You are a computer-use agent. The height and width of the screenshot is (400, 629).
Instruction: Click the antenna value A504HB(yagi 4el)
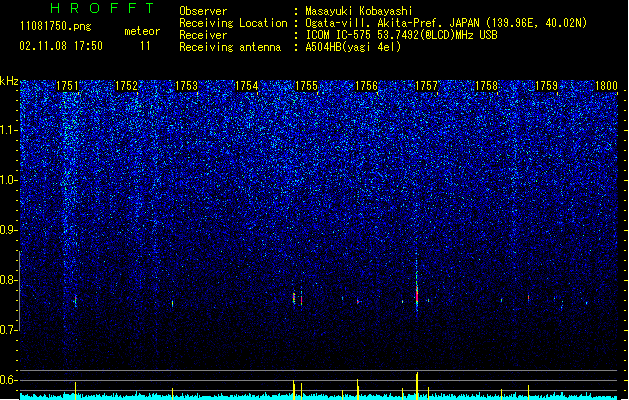click(353, 47)
